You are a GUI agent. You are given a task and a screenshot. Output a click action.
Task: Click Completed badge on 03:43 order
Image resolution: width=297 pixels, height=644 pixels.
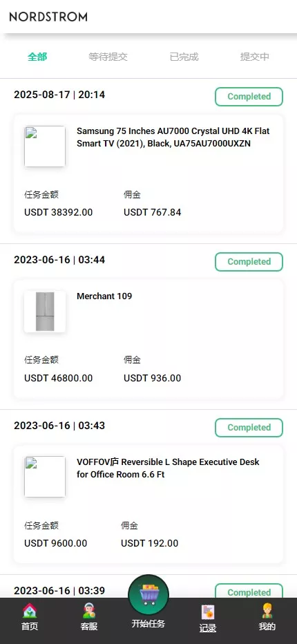pyautogui.click(x=249, y=428)
